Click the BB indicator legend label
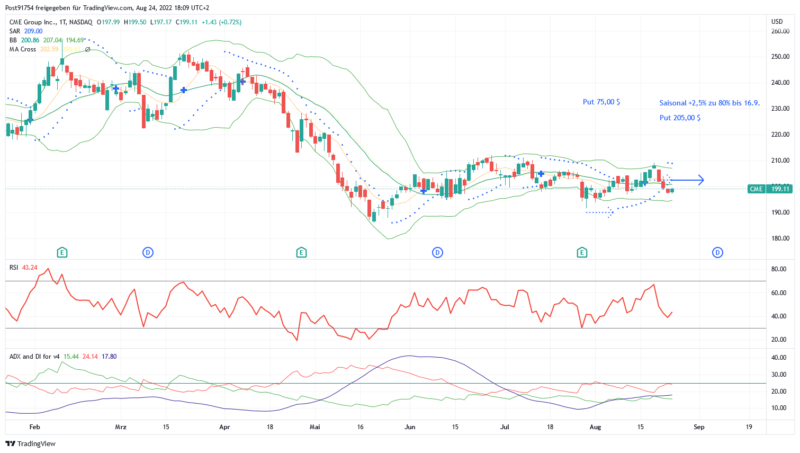800x453 pixels. point(13,39)
